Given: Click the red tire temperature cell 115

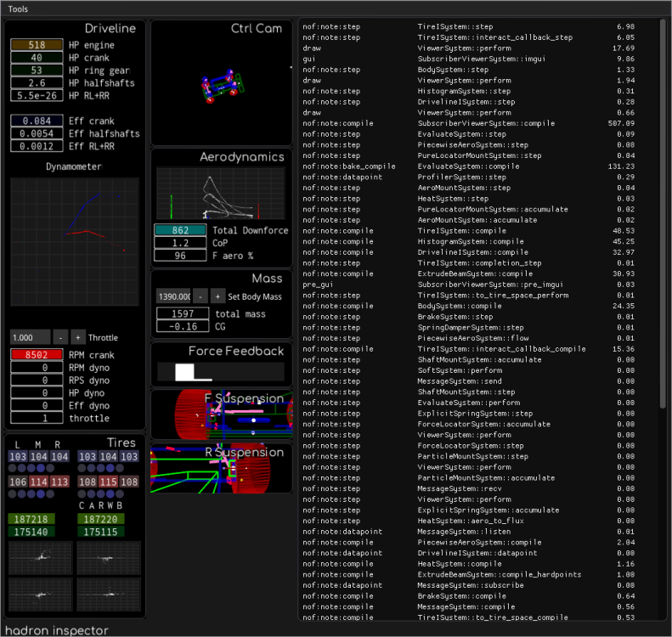Looking at the screenshot, I should pos(109,482).
